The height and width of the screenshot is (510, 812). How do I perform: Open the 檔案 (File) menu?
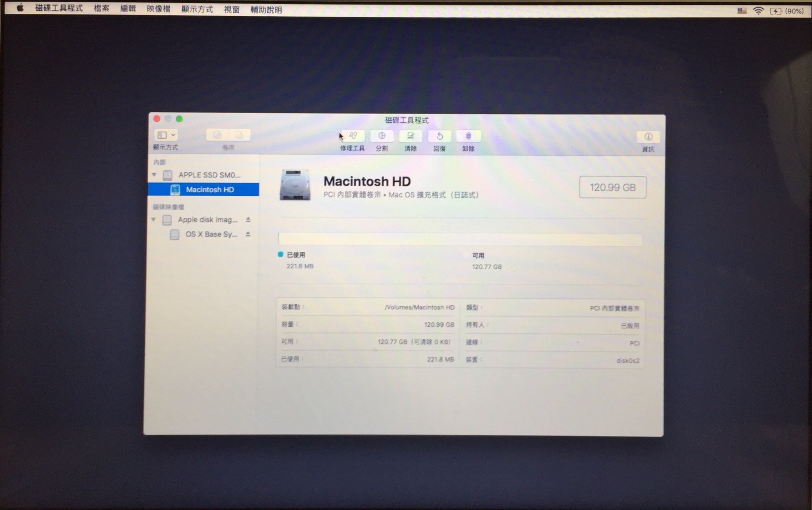[101, 9]
